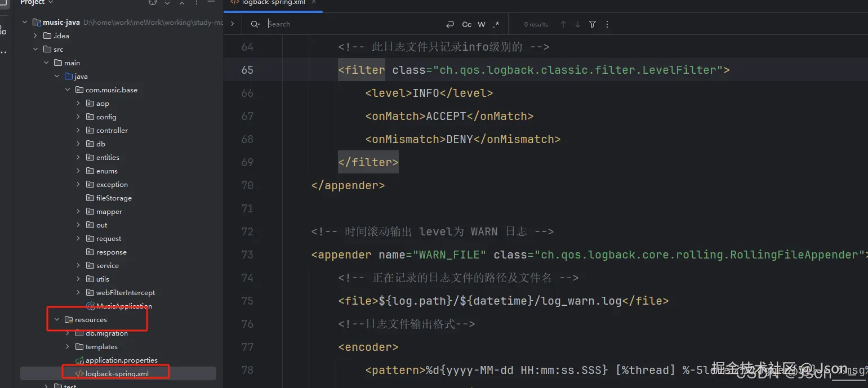Click the .idea folder icon
868x388 pixels.
[x=47, y=36]
